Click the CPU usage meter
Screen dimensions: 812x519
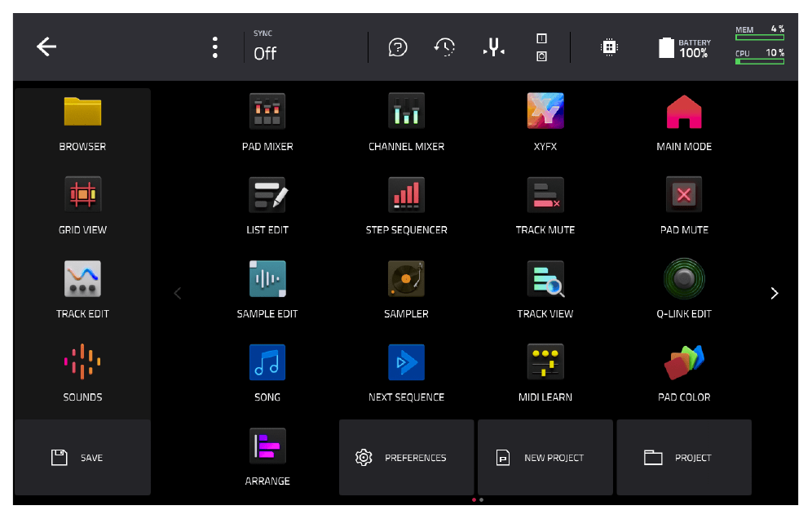click(760, 56)
